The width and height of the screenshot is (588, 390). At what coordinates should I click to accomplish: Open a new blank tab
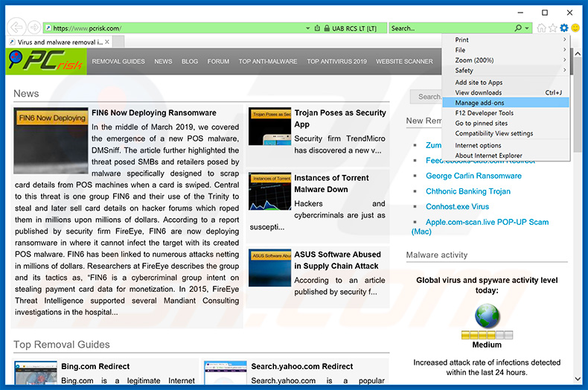click(118, 42)
